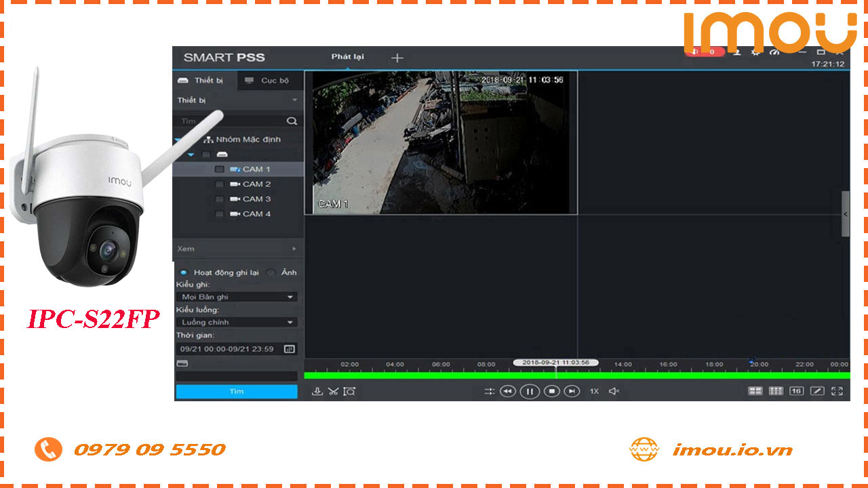Enter fullscreen using the expand icon
Viewport: 868px width, 488px height.
coord(837,391)
